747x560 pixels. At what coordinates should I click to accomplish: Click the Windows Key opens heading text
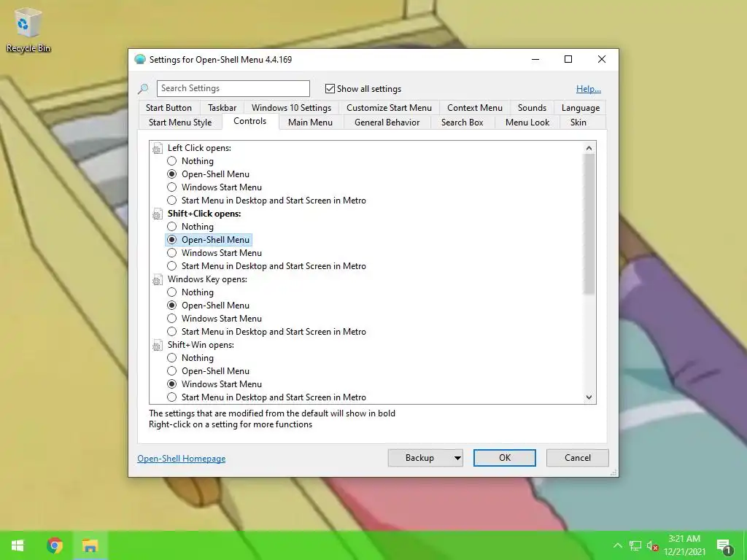(207, 279)
